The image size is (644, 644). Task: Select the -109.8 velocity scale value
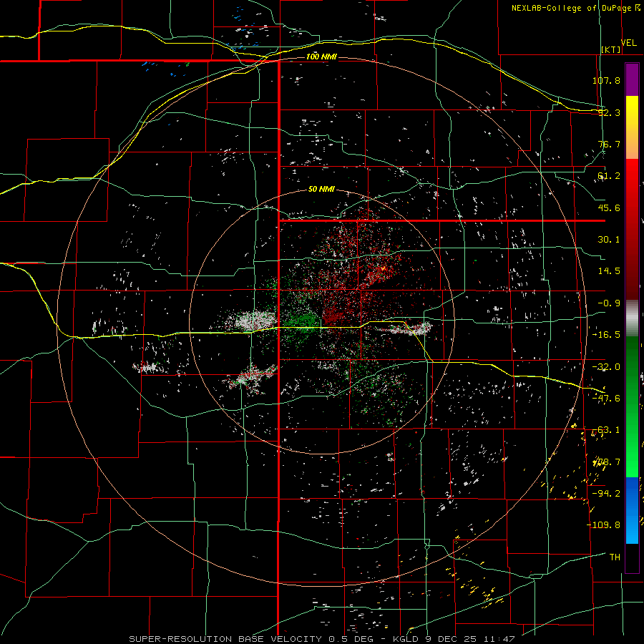[603, 525]
